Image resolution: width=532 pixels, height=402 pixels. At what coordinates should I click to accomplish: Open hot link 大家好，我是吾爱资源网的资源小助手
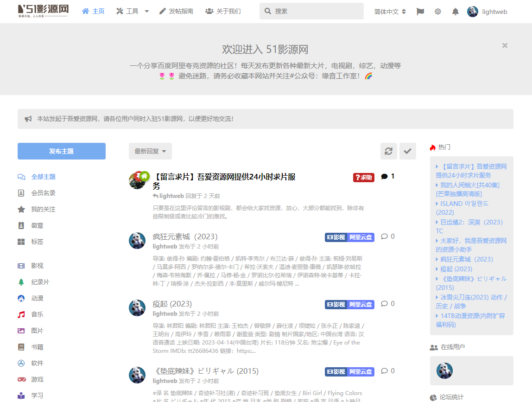tap(471, 245)
